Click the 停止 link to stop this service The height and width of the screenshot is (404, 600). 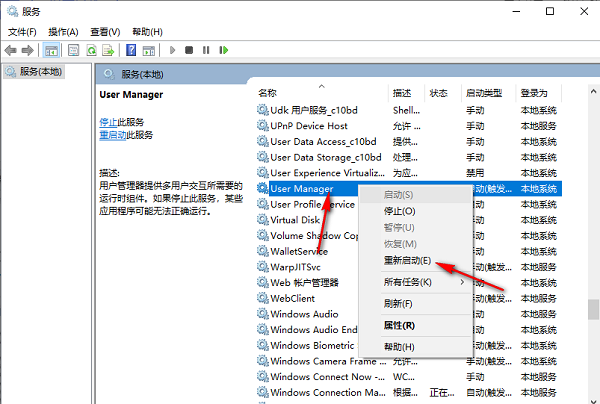(107, 121)
